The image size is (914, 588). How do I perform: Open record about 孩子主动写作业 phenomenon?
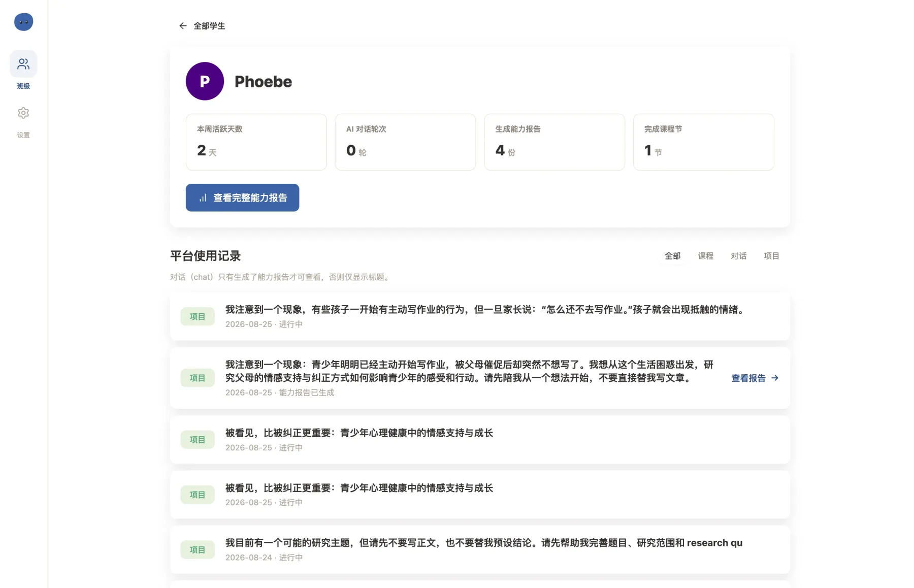(x=480, y=316)
